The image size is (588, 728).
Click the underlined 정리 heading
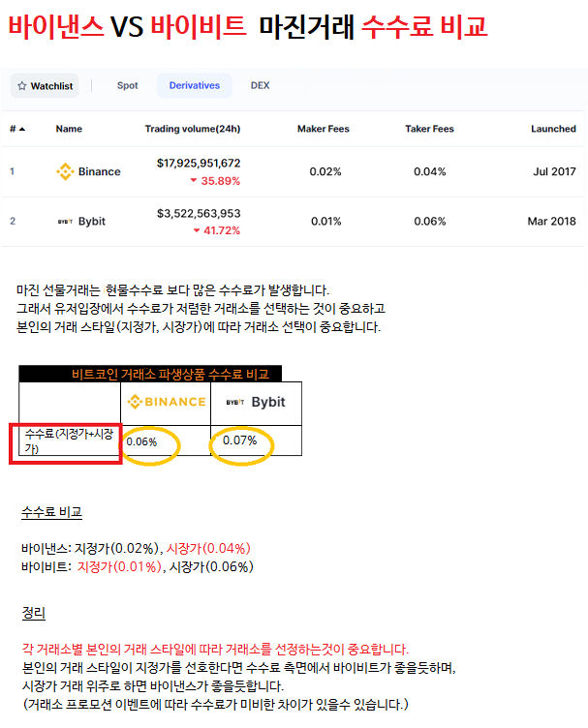34,613
